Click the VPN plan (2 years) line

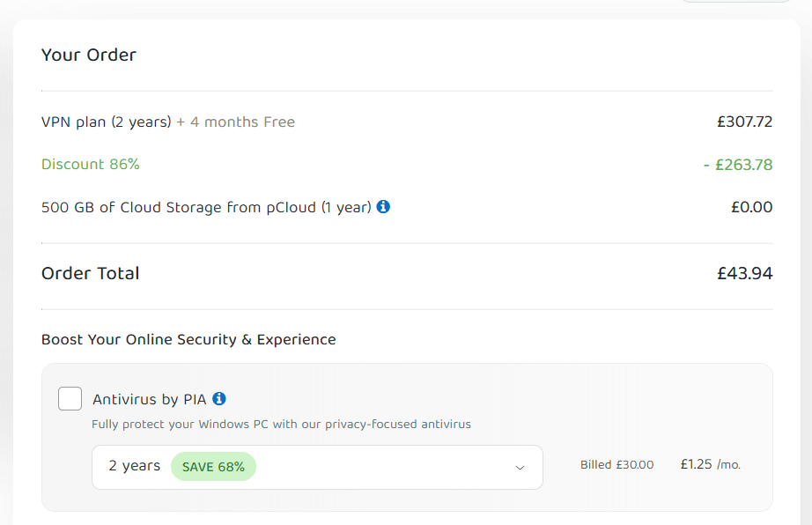[107, 122]
